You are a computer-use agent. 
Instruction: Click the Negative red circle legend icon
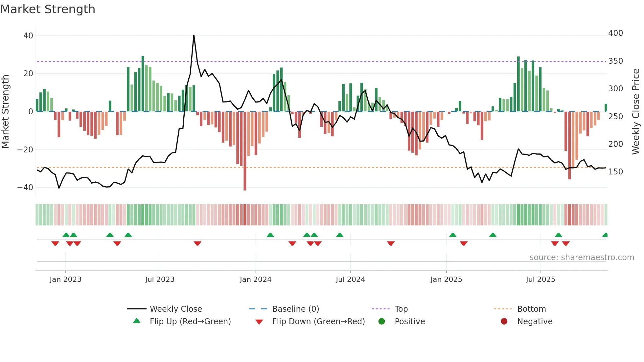tap(504, 321)
